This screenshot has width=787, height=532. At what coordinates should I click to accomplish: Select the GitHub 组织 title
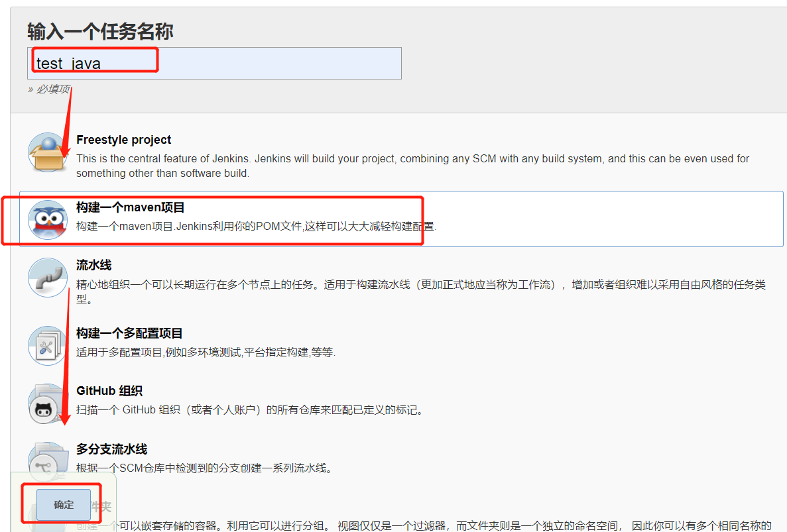click(109, 391)
